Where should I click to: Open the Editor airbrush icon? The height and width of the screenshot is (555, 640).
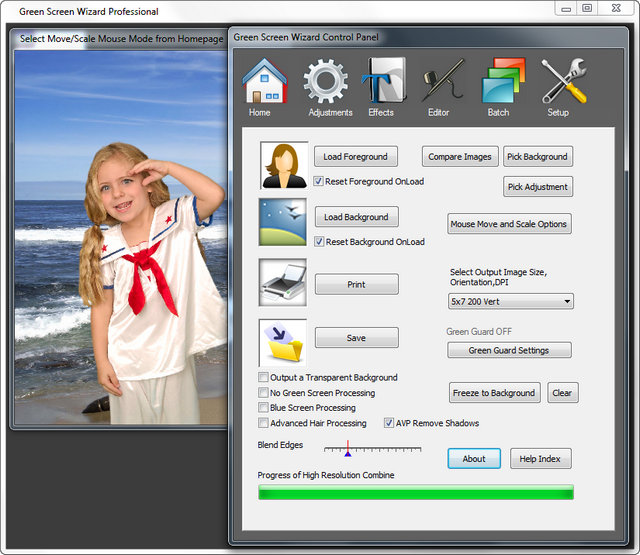coord(439,82)
